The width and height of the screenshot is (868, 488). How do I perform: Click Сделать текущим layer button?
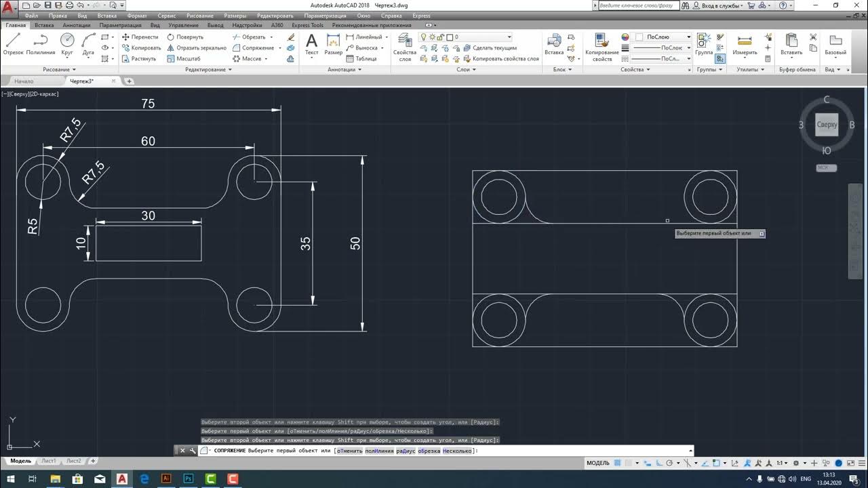[x=490, y=48]
